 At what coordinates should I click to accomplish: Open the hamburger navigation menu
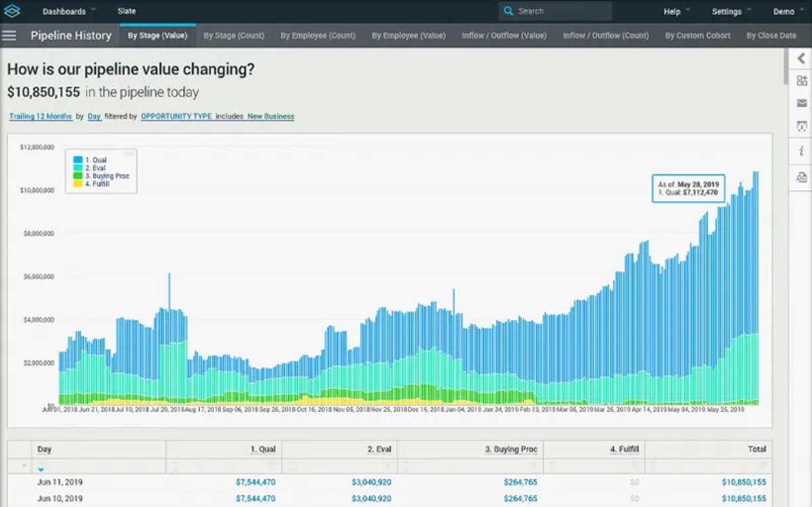click(9, 35)
